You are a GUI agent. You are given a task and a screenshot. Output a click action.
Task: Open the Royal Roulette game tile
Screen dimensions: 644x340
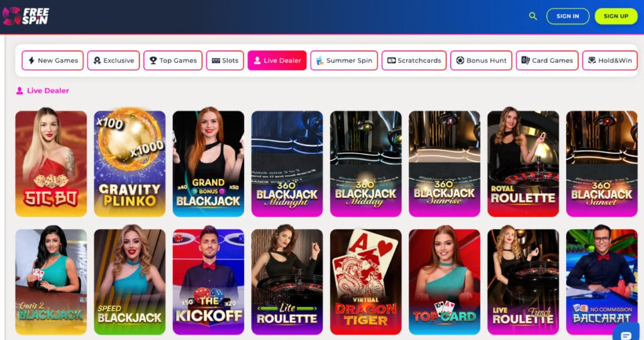click(523, 163)
